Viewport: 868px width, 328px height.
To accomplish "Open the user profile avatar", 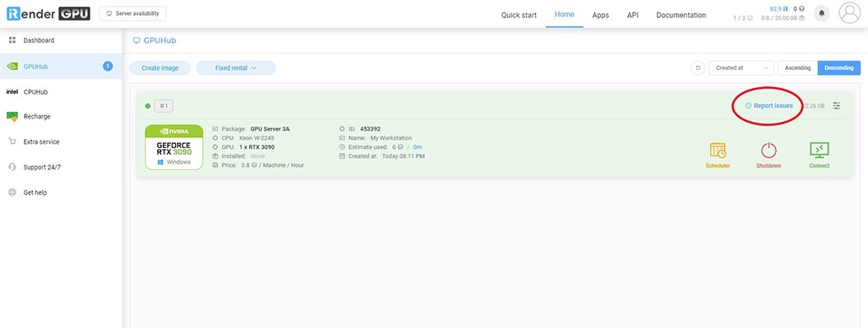I will pyautogui.click(x=850, y=13).
